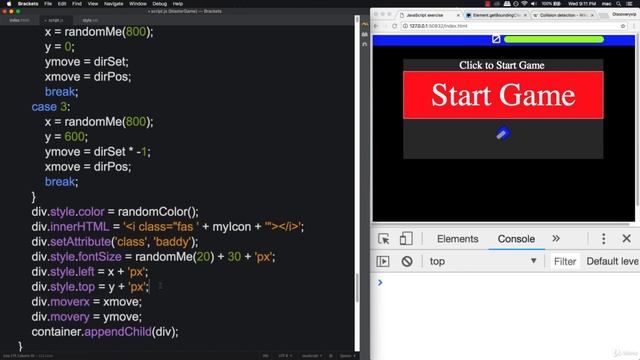The width and height of the screenshot is (640, 360).
Task: Toggle INS insert mode in status bar
Action: pyautogui.click(x=265, y=356)
